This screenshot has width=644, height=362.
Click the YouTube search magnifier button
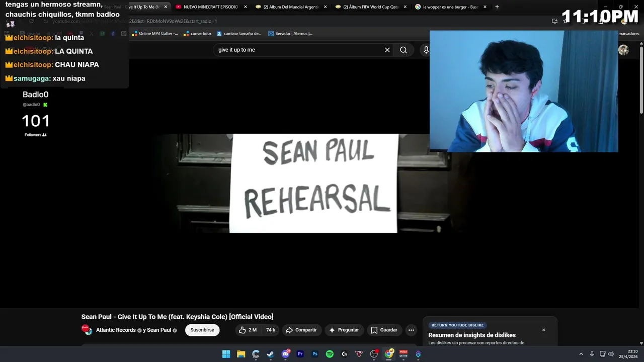pyautogui.click(x=404, y=50)
